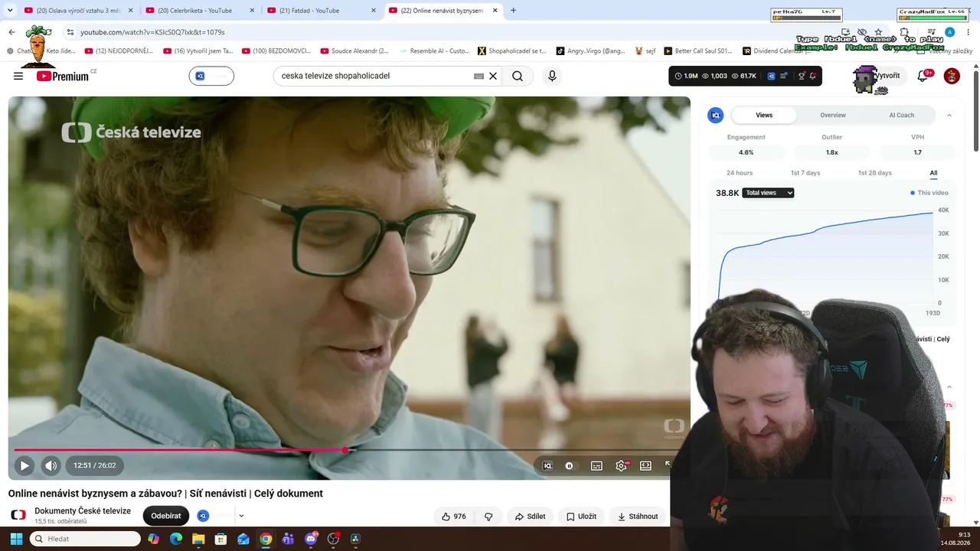Select the 1st 7 days range
980x551 pixels.
[x=805, y=173]
